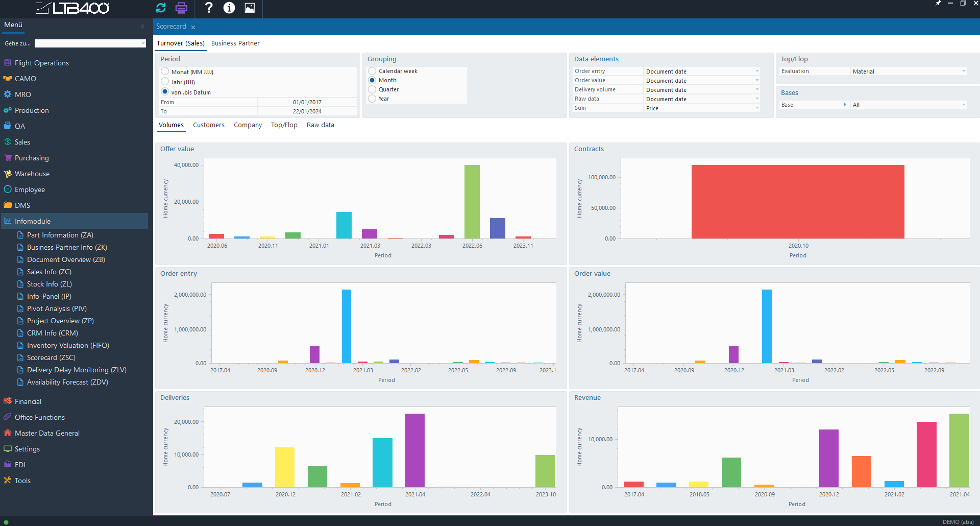Click the refresh icon in top toolbar
This screenshot has width=980, height=526.
point(161,8)
